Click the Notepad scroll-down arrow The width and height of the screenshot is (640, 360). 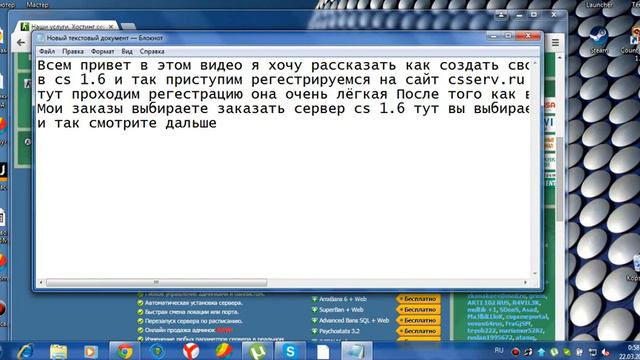(535, 274)
